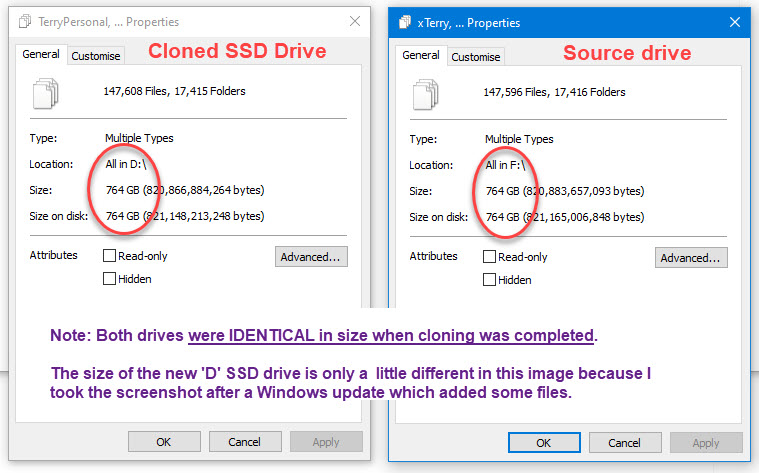Open Advanced attributes in TerryPersonal Properties
The image size is (759, 473).
pos(311,257)
